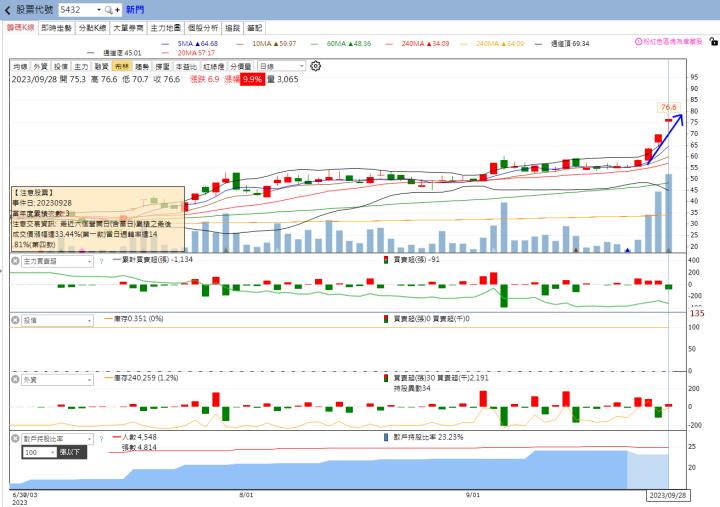The height and width of the screenshot is (507, 720).
Task: Open the 散戶持股比率 indicator dropdown
Action: point(57,439)
